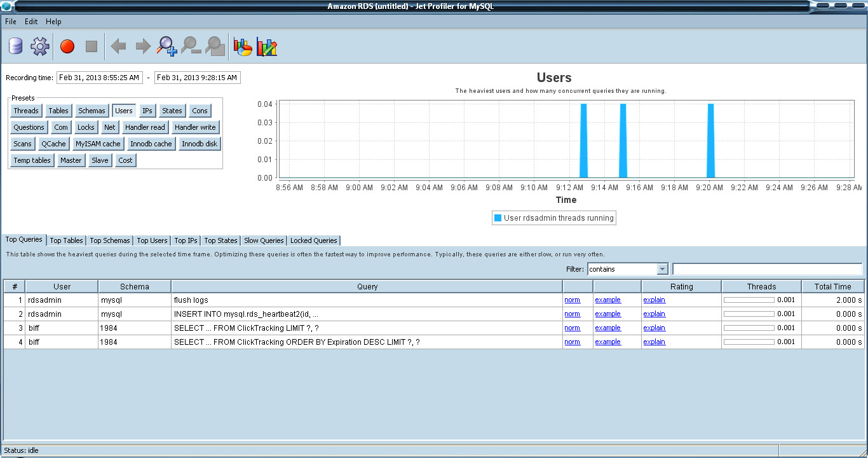Switch to the Top Tables tab
Viewport: 868px width, 458px height.
click(67, 240)
